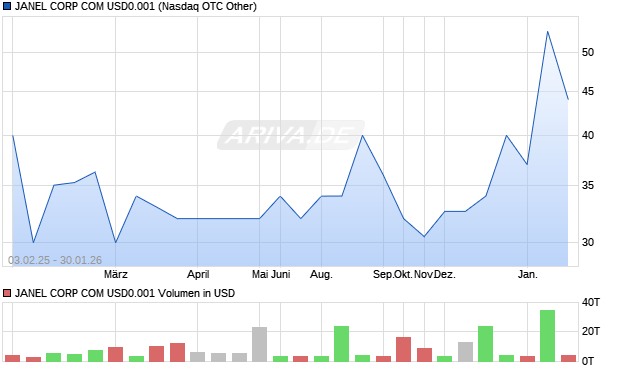Image resolution: width=620 pixels, height=371 pixels.
Task: Click the tallest green volume bar in January
Action: (548, 336)
